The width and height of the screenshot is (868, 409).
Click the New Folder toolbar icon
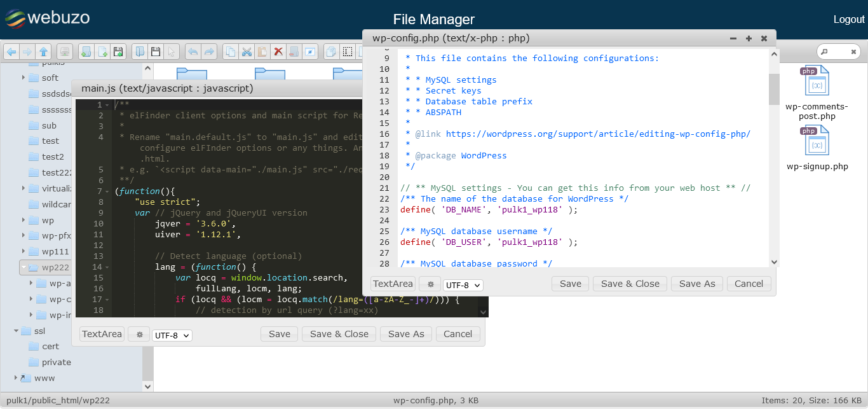[86, 52]
